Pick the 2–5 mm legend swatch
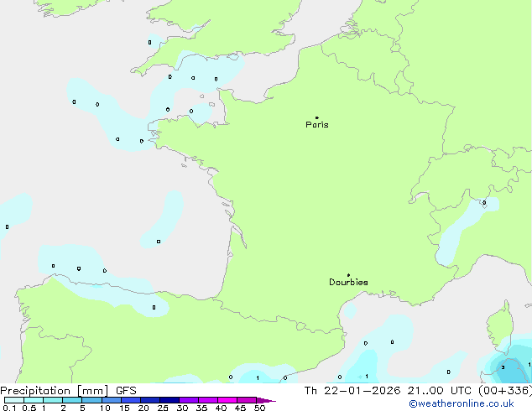Screen dimensions: 532x411 72,400
